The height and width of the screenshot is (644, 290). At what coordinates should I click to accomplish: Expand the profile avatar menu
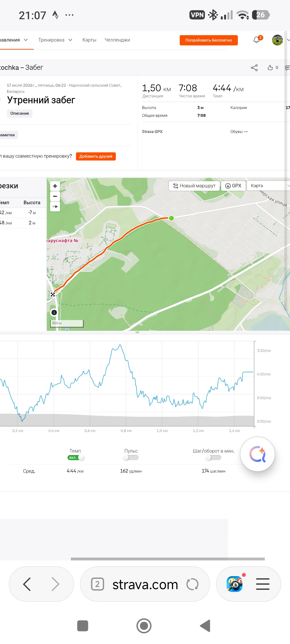coord(281,40)
